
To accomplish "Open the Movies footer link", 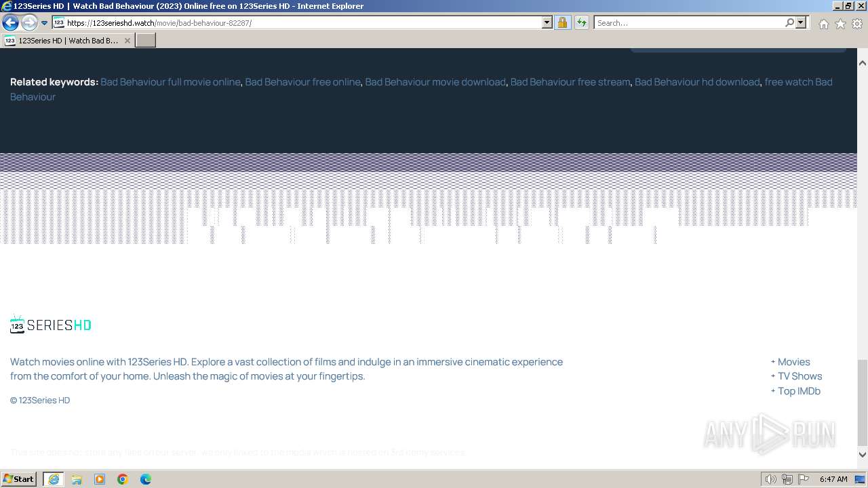I will click(x=793, y=362).
